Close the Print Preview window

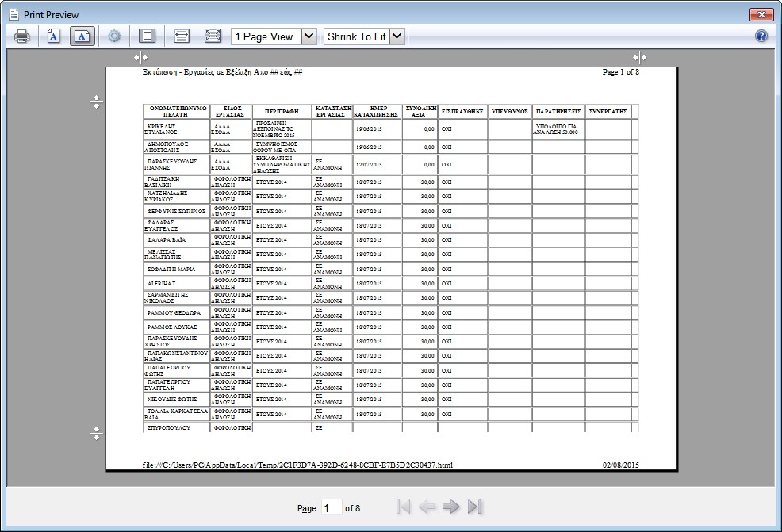point(761,14)
